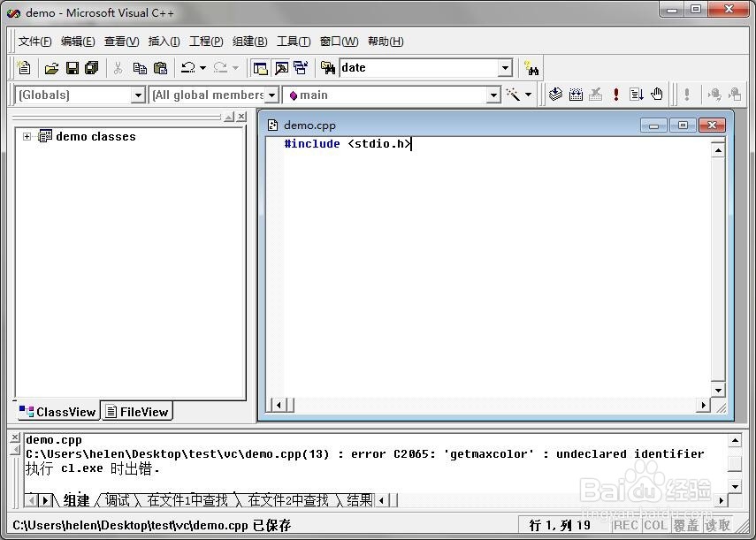Click the #include <stdio.h> code line

point(347,143)
